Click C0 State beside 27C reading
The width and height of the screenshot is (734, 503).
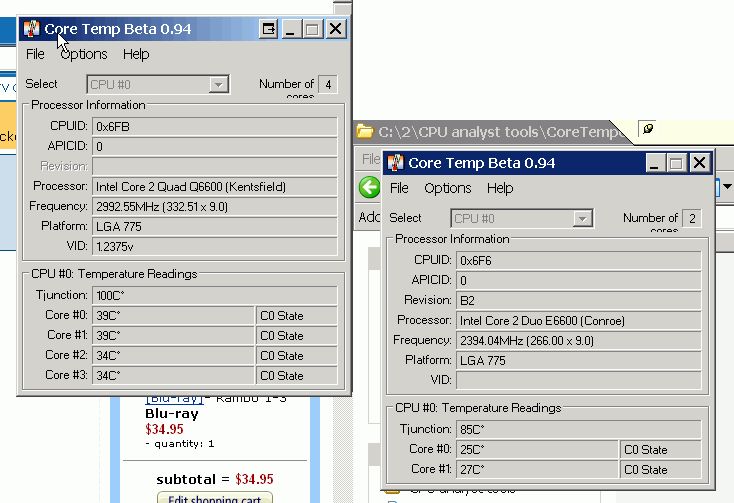click(661, 469)
